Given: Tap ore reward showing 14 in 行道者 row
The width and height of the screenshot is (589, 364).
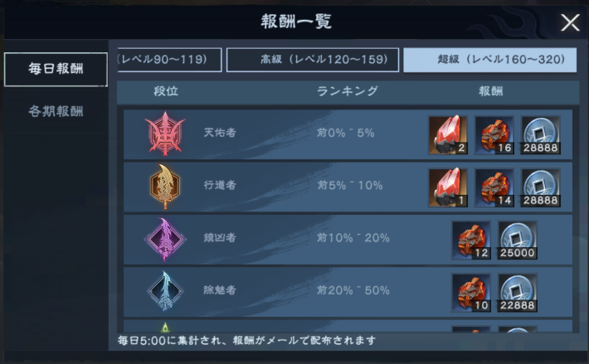Looking at the screenshot, I should click(x=494, y=187).
